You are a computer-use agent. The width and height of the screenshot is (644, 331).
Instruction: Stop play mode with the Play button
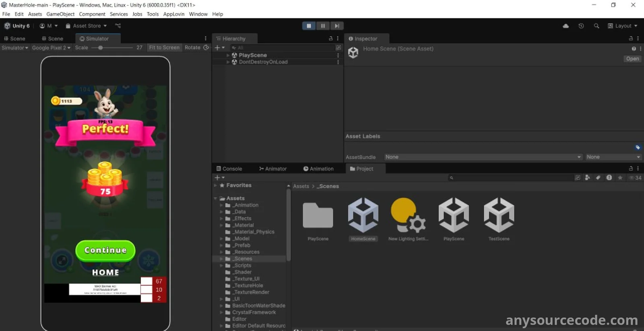(x=309, y=26)
